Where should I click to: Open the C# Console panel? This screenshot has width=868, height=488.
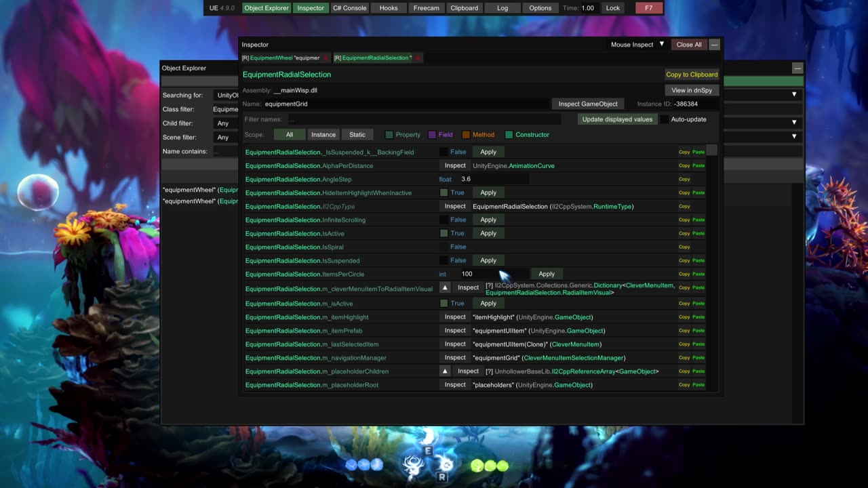click(349, 8)
